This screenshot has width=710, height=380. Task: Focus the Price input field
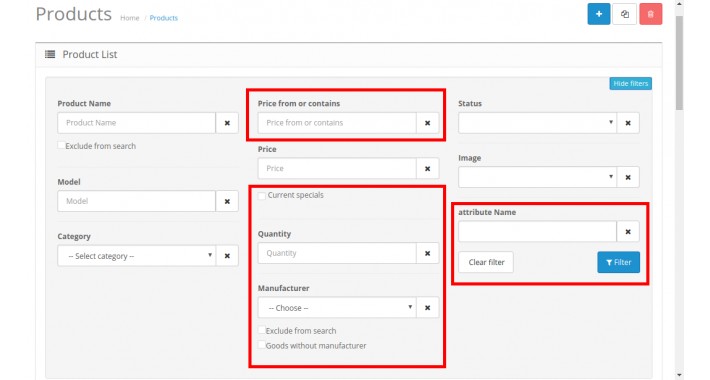[x=337, y=168]
